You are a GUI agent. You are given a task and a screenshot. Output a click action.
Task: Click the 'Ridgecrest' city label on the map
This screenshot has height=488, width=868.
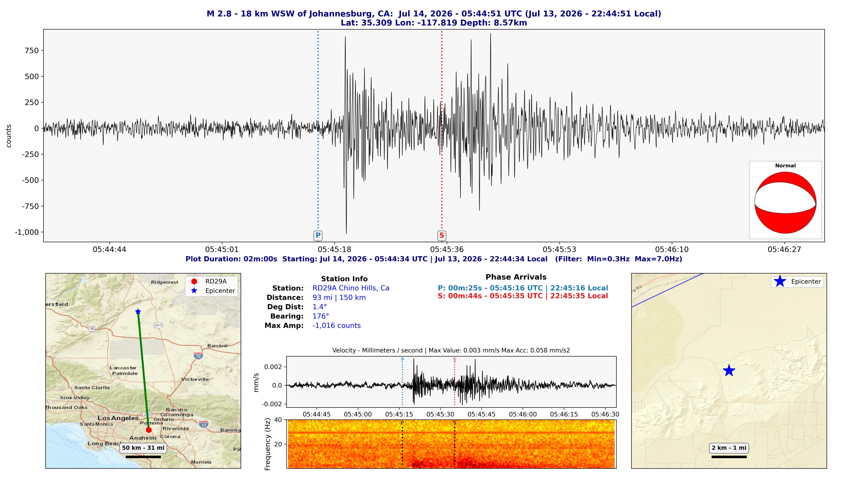(x=164, y=282)
